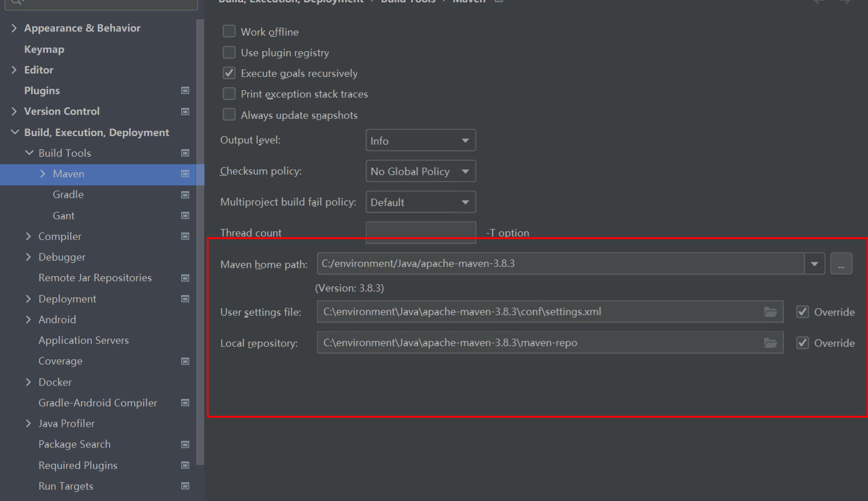Click project-level icon beside Version Control
868x501 pixels.
(185, 111)
